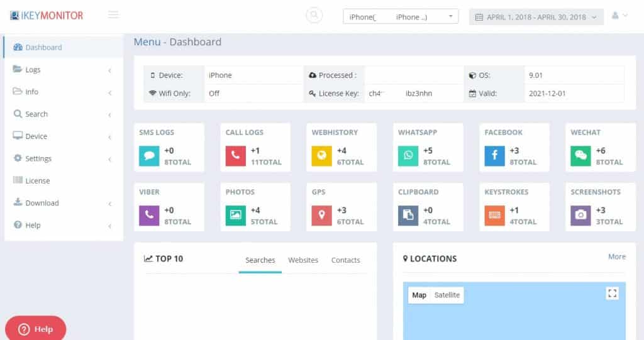
Task: Expand the Search menu chevron
Action: [109, 115]
